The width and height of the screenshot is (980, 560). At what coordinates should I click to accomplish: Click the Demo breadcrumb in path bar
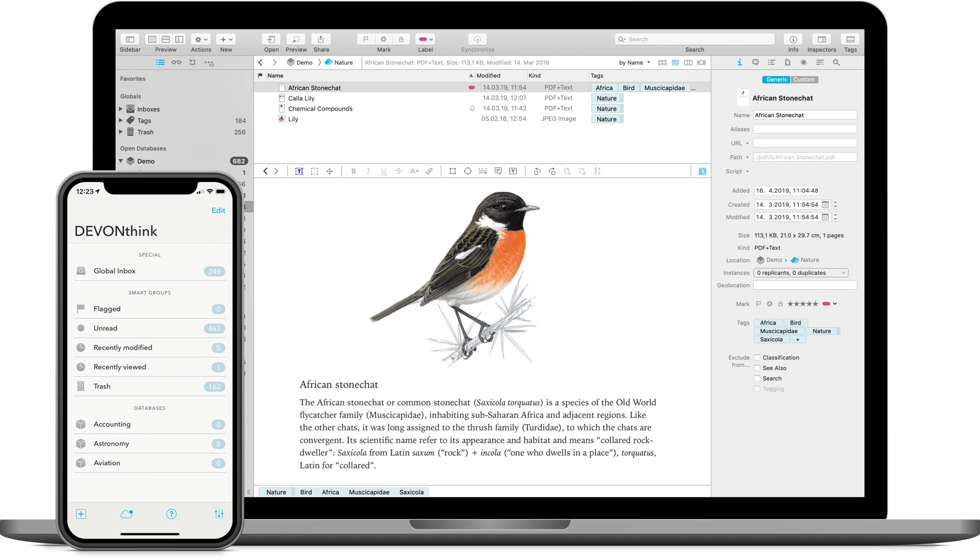[300, 63]
